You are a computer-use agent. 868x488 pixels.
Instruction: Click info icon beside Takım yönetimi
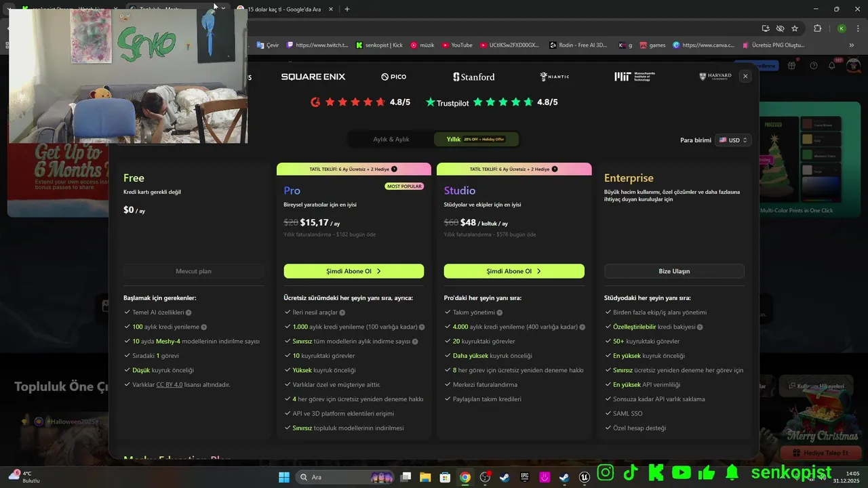click(x=499, y=312)
